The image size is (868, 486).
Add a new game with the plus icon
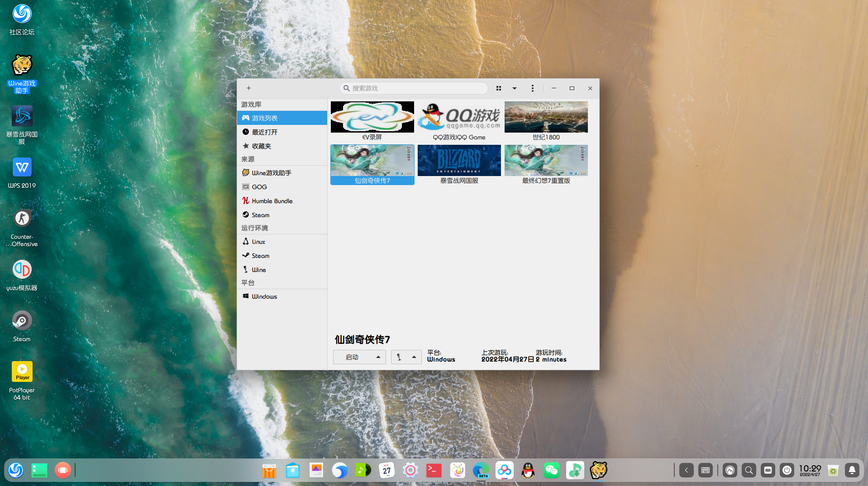248,88
